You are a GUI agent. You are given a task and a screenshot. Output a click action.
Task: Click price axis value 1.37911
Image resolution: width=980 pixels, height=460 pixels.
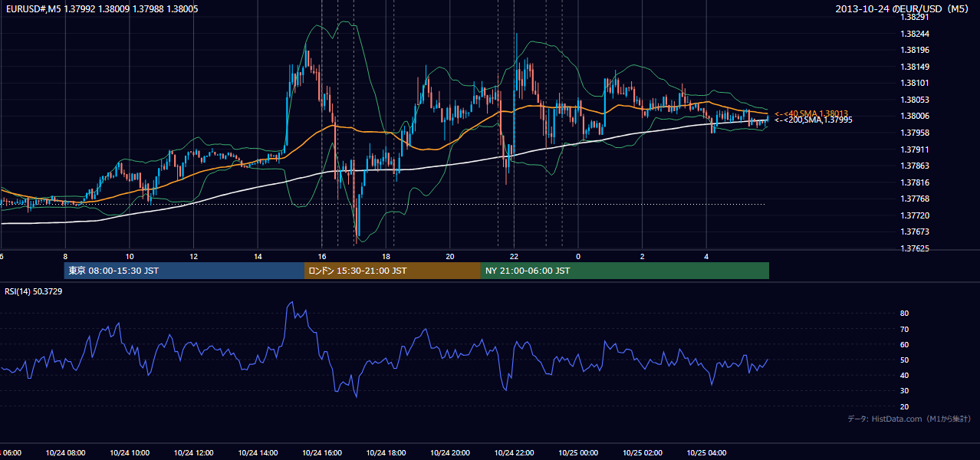(x=914, y=149)
